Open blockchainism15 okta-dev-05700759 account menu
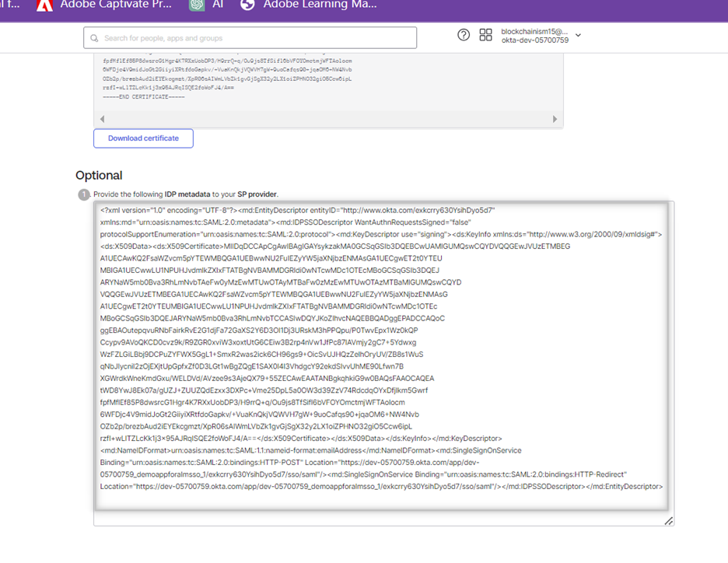728x563 pixels. point(534,35)
